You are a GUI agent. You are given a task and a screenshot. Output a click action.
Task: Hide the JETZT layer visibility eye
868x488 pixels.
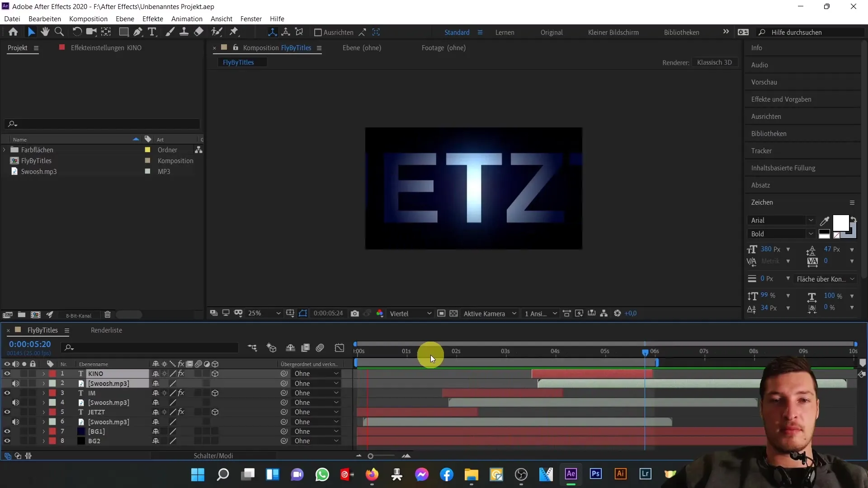7,412
